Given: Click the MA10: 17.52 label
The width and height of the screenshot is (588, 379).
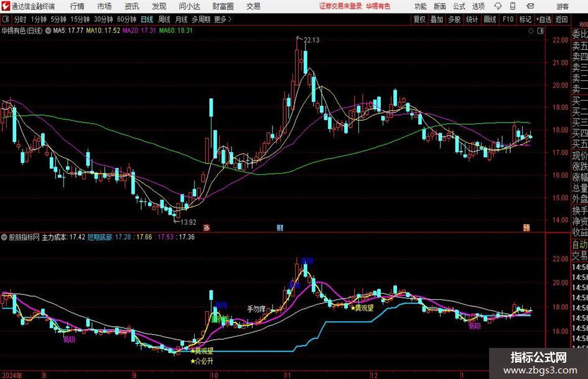Looking at the screenshot, I should point(103,30).
